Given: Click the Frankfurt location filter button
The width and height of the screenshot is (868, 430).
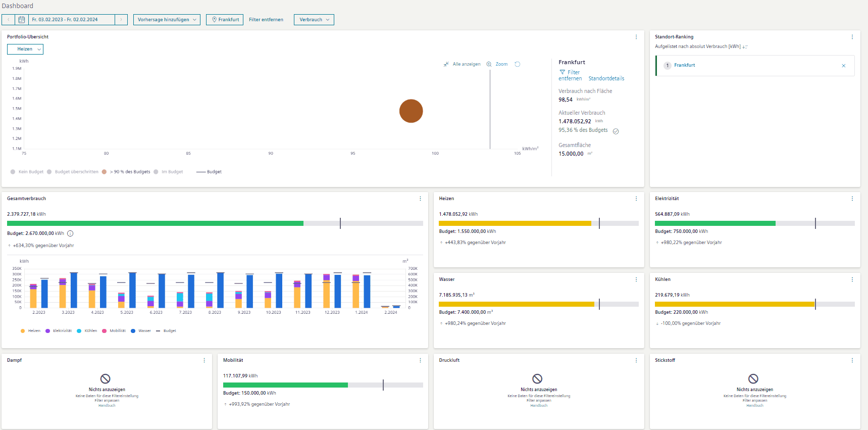Looking at the screenshot, I should pos(225,20).
